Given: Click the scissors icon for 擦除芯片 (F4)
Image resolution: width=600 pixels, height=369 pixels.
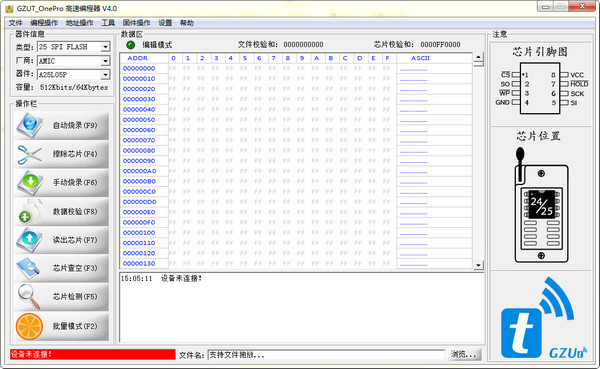Looking at the screenshot, I should pos(29,154).
